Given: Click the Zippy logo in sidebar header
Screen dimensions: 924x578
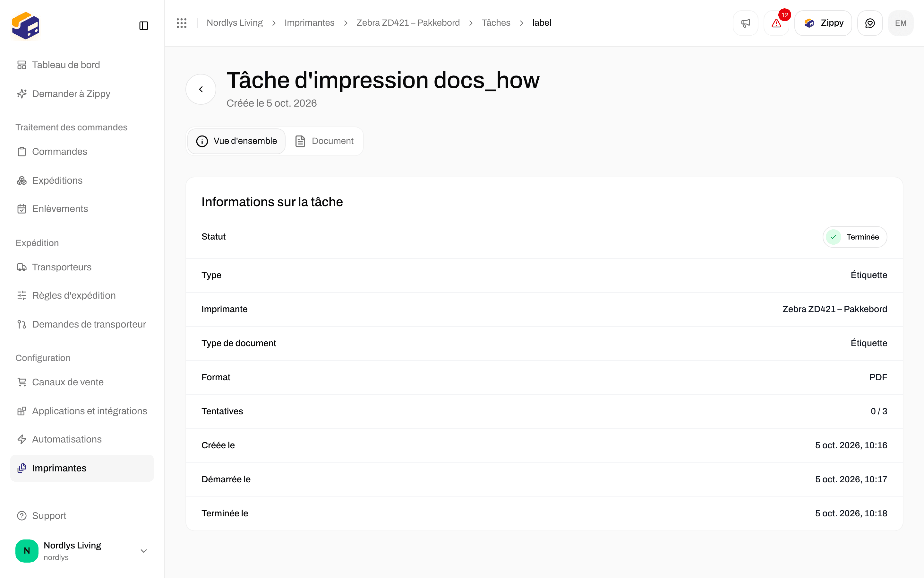Looking at the screenshot, I should click(26, 26).
